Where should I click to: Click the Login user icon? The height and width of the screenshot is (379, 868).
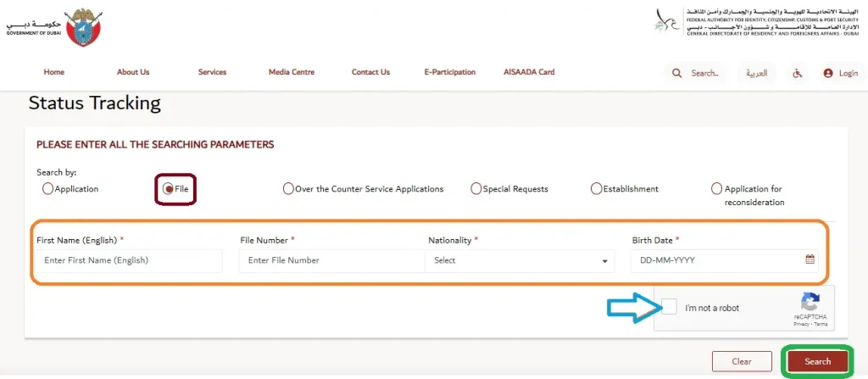pos(827,73)
